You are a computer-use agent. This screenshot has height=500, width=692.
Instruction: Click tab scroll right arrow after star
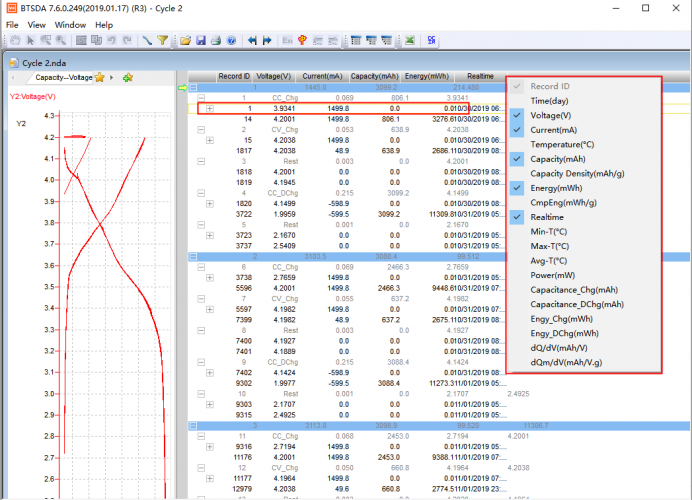coord(112,78)
